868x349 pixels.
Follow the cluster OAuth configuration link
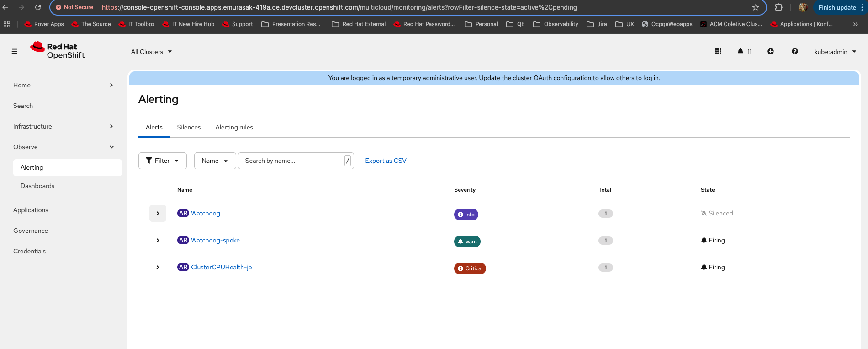(552, 78)
